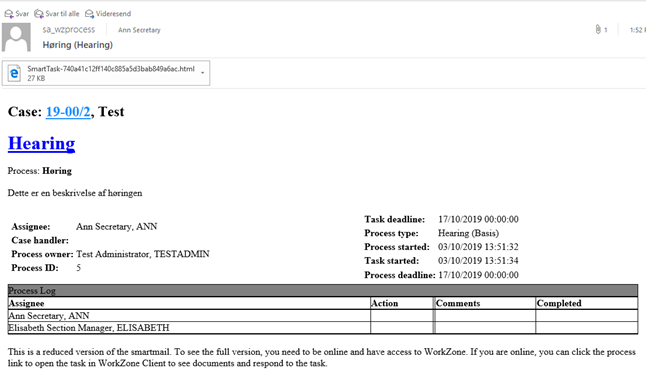Click the Høring (Hearing) subject line
The image size is (646, 377).
[x=77, y=45]
